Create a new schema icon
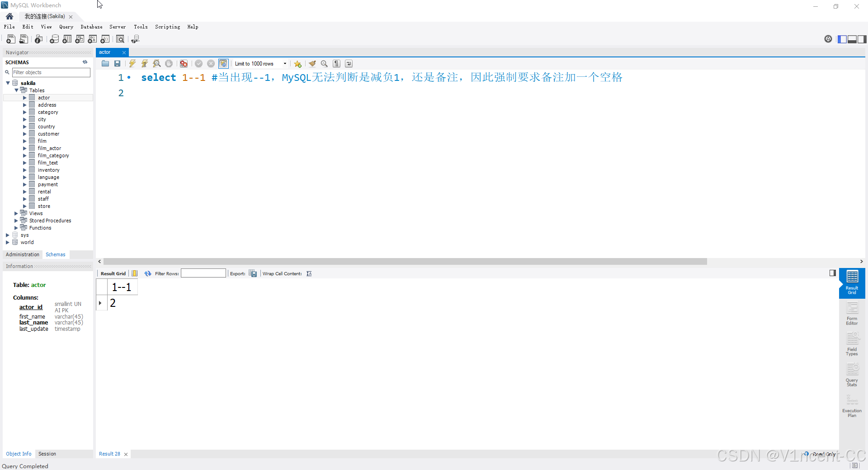The height and width of the screenshot is (470, 868). tap(54, 39)
